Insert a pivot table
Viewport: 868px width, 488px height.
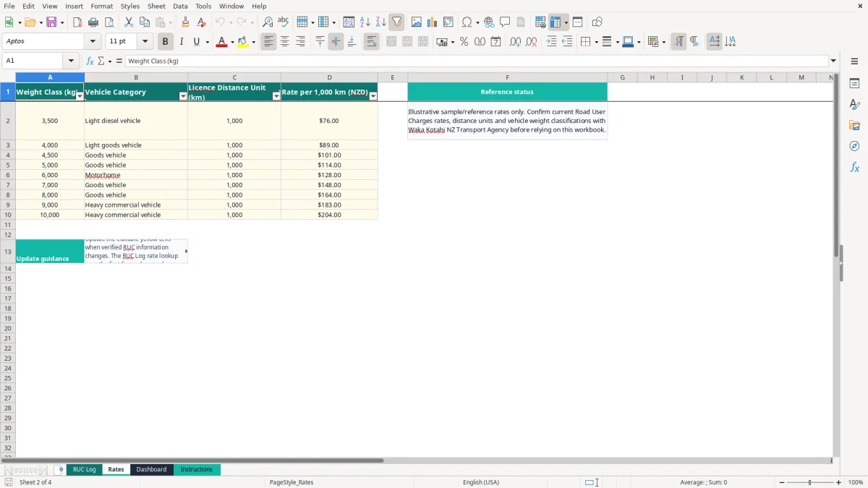pos(448,22)
